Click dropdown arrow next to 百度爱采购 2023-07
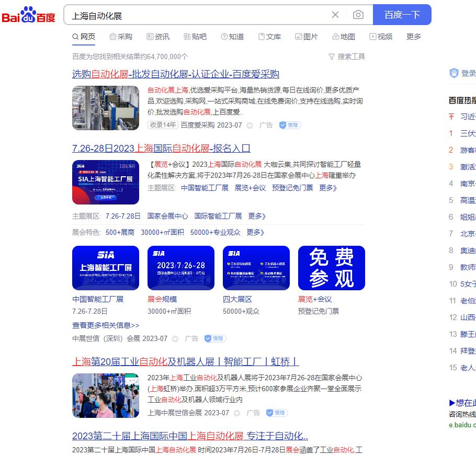This screenshot has height=455, width=476. pyautogui.click(x=250, y=126)
